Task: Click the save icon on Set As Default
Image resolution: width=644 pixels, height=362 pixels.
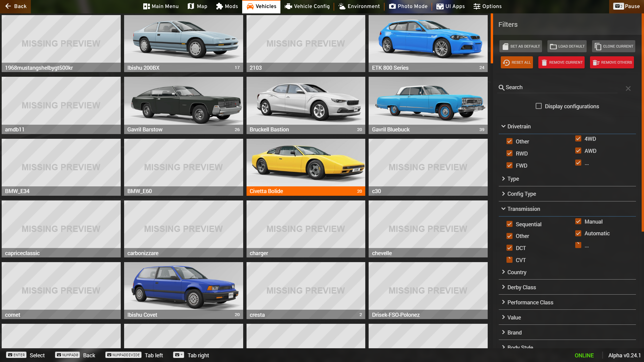Action: pos(505,46)
